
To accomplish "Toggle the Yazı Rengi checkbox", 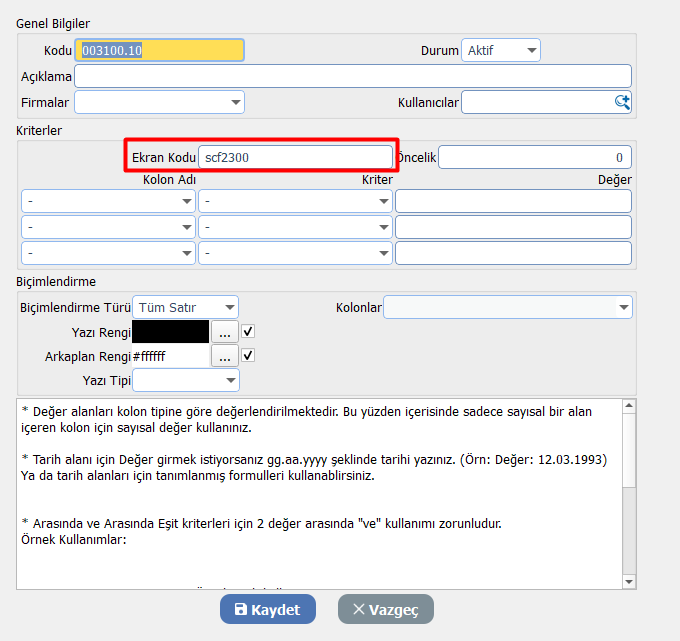I will click(x=249, y=331).
